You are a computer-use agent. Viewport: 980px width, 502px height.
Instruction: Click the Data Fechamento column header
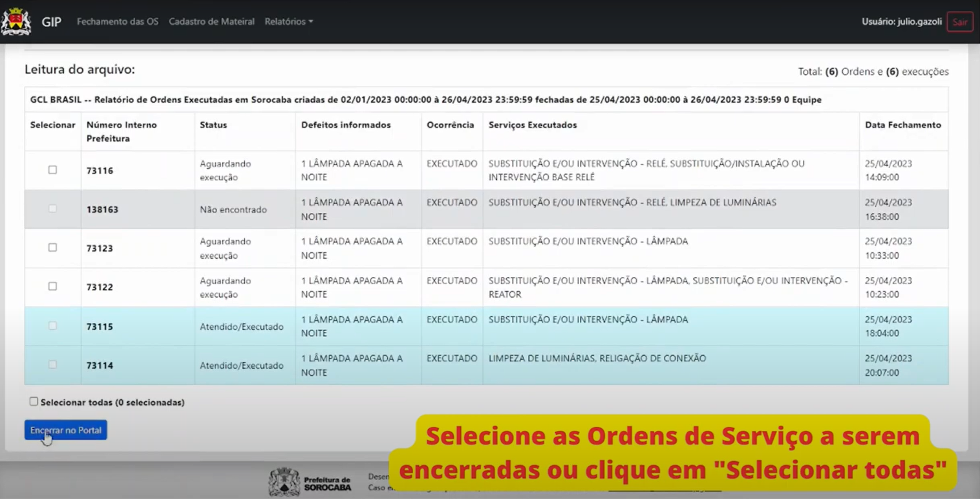[x=902, y=125]
